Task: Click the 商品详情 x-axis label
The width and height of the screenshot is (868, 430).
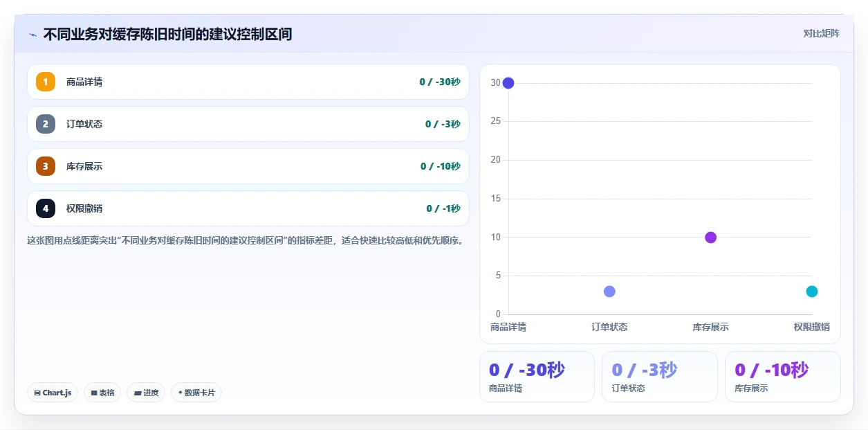Action: pos(508,327)
